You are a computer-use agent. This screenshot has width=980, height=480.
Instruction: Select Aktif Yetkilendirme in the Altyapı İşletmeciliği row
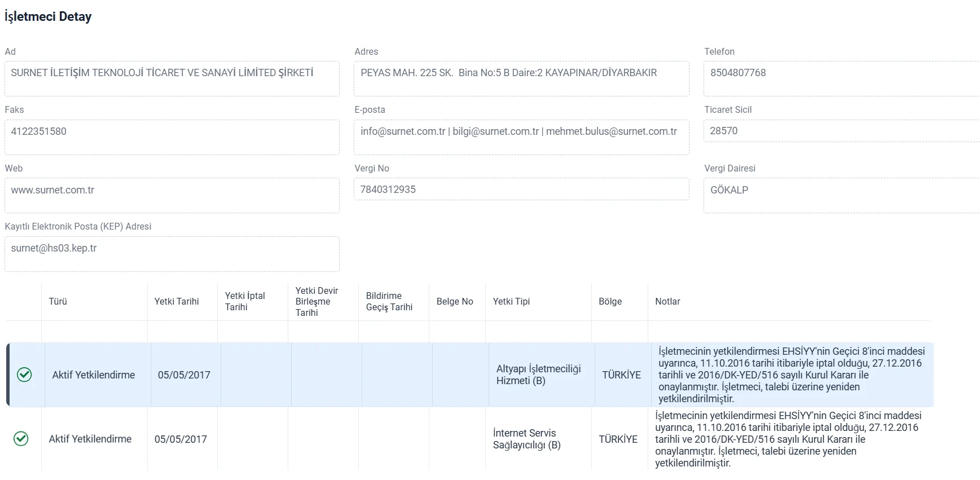(94, 375)
